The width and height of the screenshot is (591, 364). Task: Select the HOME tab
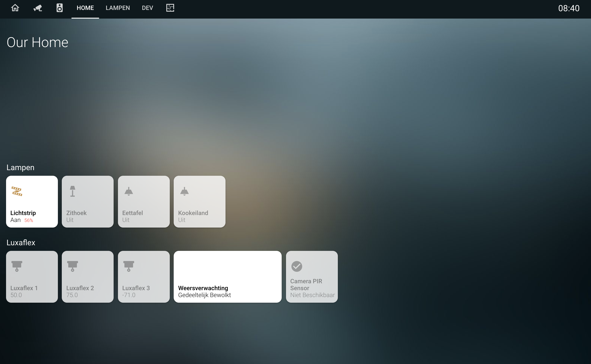tap(85, 8)
